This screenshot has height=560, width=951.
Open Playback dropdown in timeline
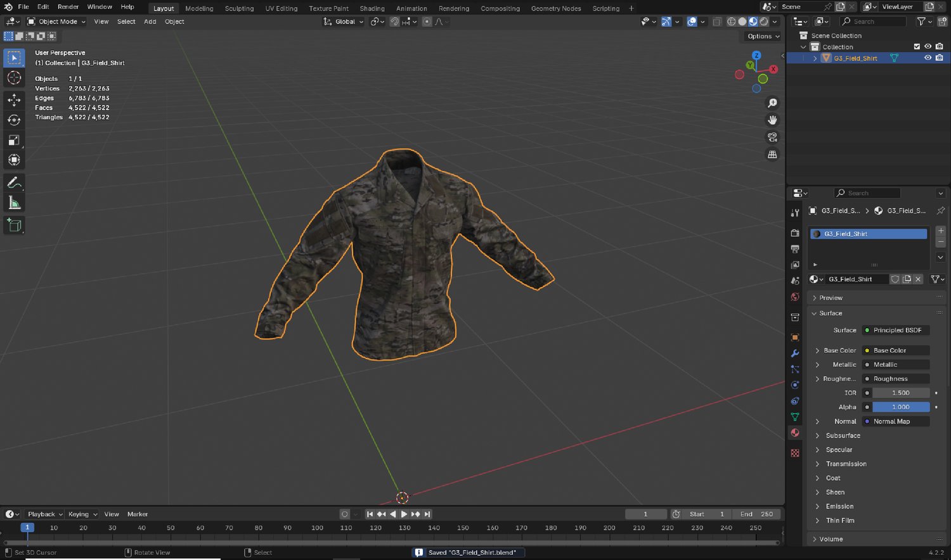(44, 514)
